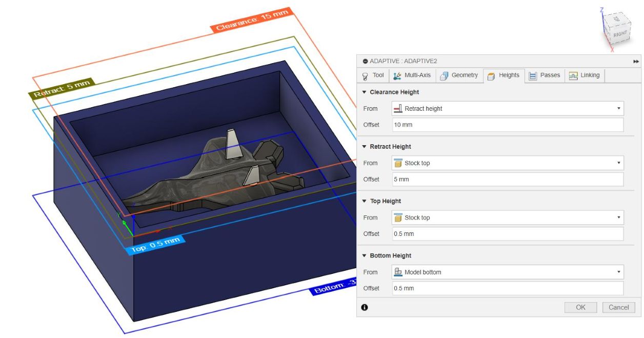The width and height of the screenshot is (644, 338).
Task: Select the Bottom height plane label
Action: pyautogui.click(x=333, y=287)
